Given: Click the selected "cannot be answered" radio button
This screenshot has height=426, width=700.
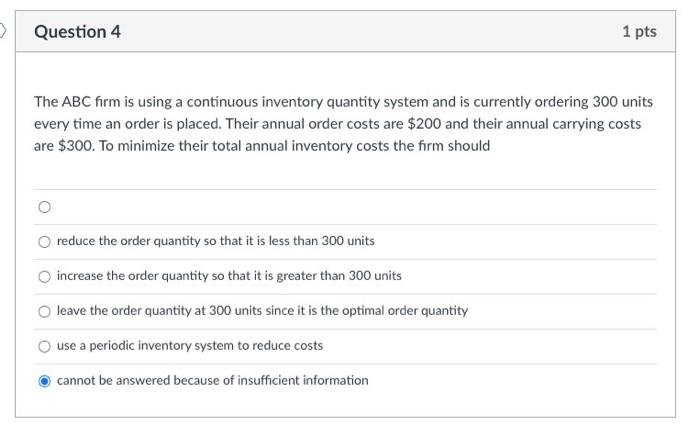Looking at the screenshot, I should (43, 381).
